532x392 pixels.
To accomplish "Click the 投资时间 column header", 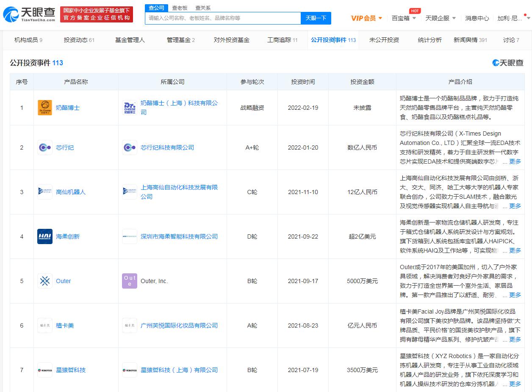I will point(303,82).
